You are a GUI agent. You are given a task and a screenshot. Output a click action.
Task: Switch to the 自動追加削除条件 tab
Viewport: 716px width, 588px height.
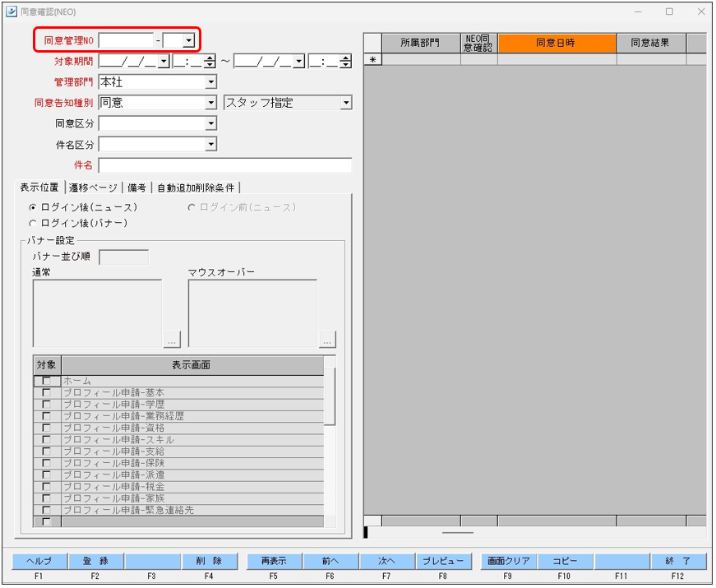pyautogui.click(x=196, y=188)
